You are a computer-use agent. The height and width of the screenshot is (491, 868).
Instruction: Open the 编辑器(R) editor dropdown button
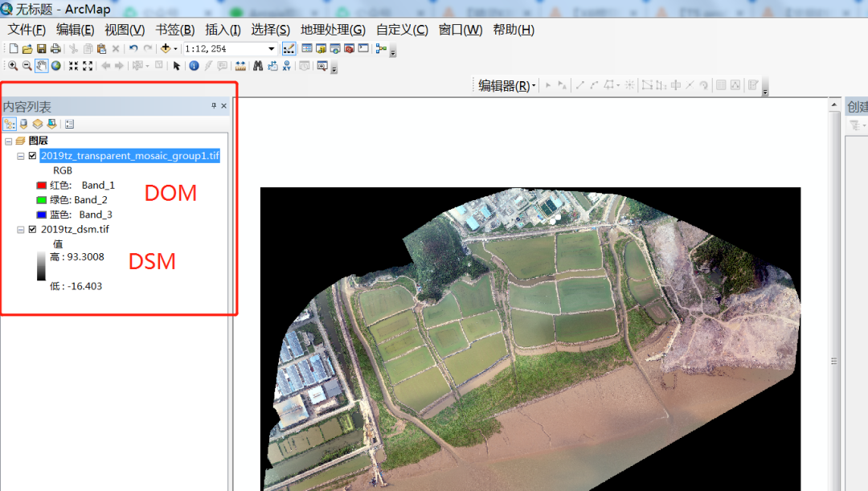(507, 85)
